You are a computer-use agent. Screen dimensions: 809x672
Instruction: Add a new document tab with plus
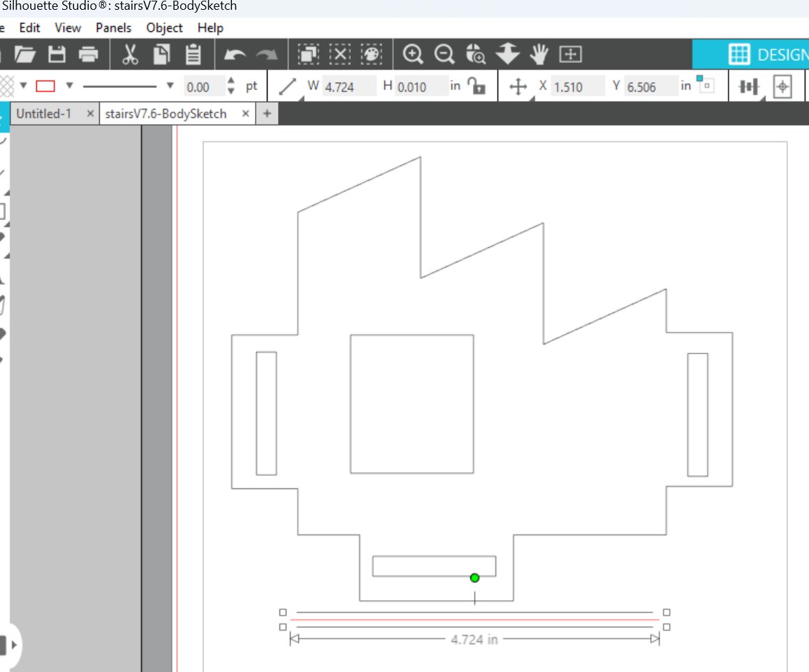coord(267,113)
